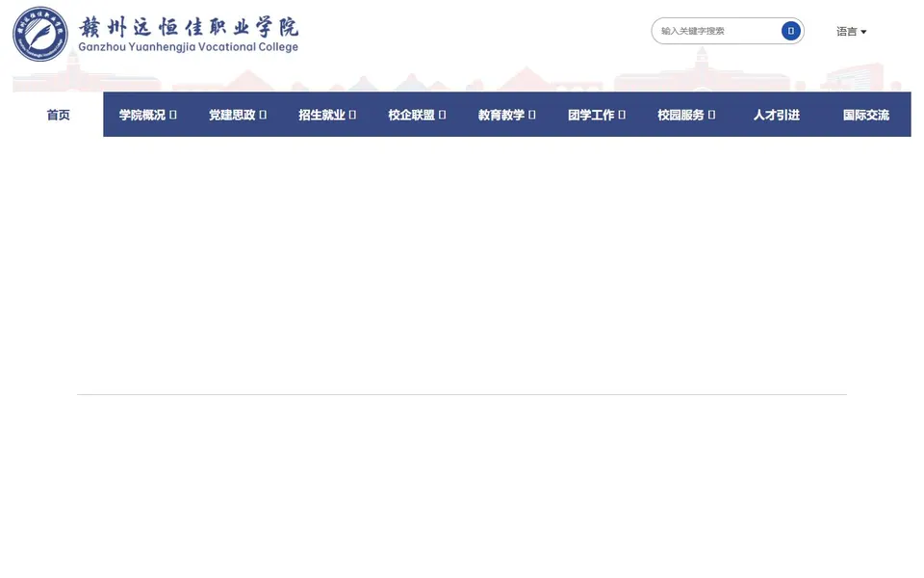Viewport: 924px width, 578px height.
Task: Click the college emblem logo
Action: (x=40, y=35)
